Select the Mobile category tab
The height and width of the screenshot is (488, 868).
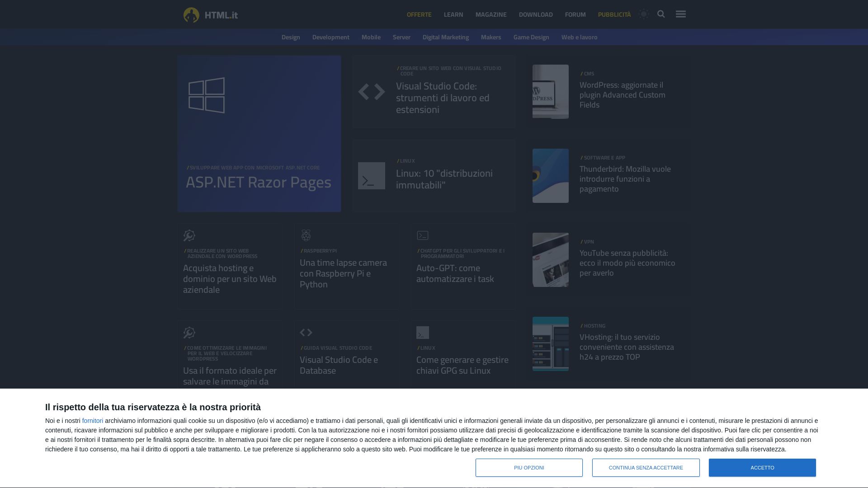coord(371,37)
